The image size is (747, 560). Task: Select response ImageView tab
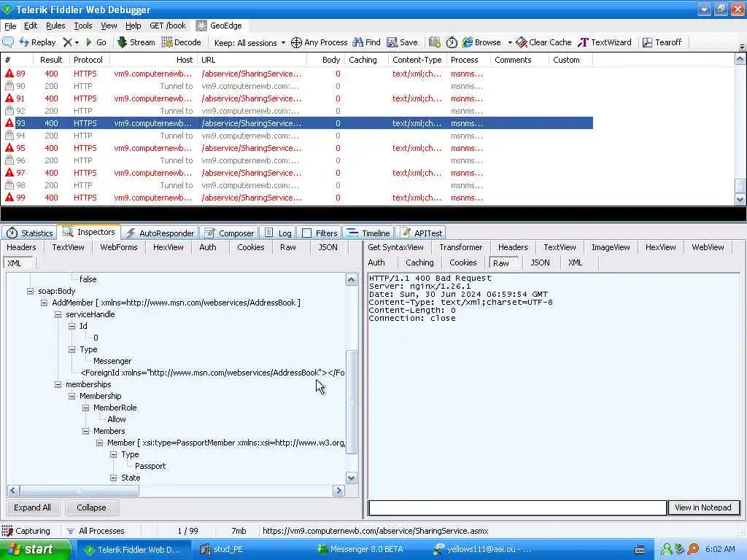pyautogui.click(x=611, y=247)
